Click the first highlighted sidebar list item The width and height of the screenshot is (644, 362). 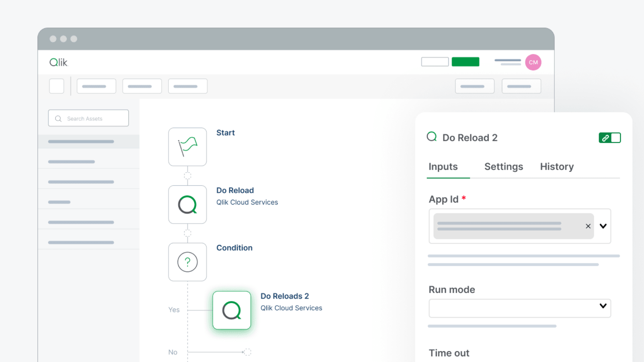[80, 141]
